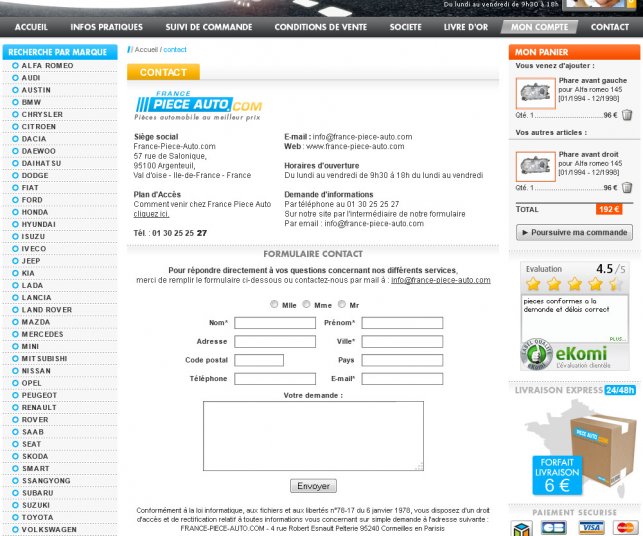
Task: Select Opel brand
Action: 31,383
